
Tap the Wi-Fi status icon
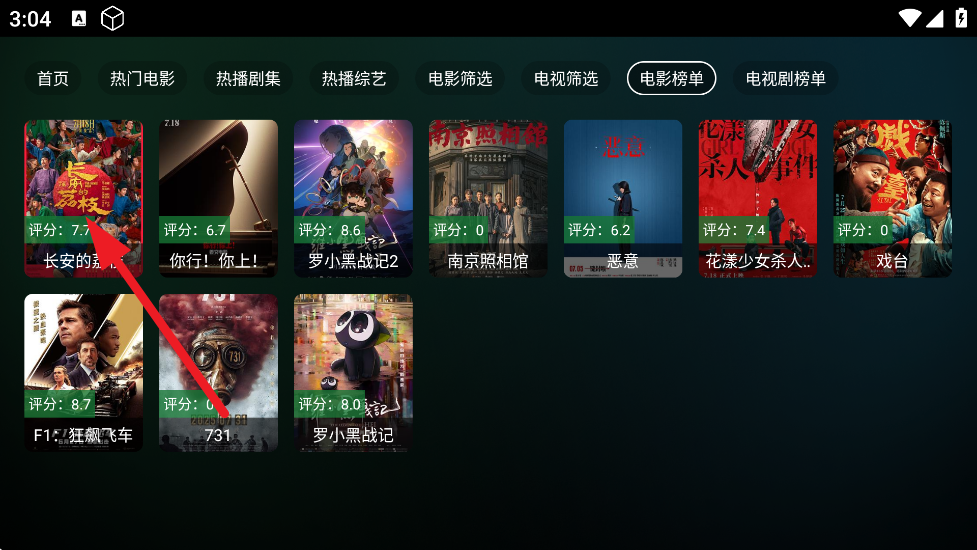click(910, 19)
